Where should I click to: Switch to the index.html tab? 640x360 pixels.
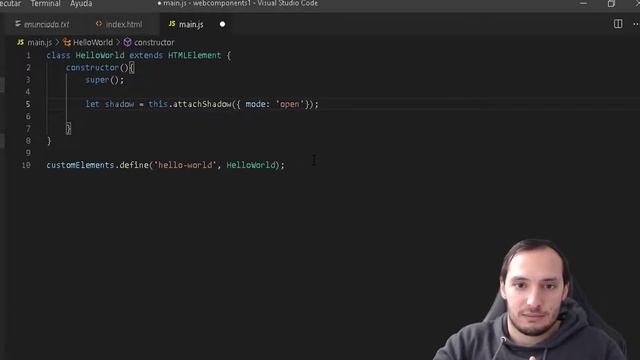(x=124, y=24)
